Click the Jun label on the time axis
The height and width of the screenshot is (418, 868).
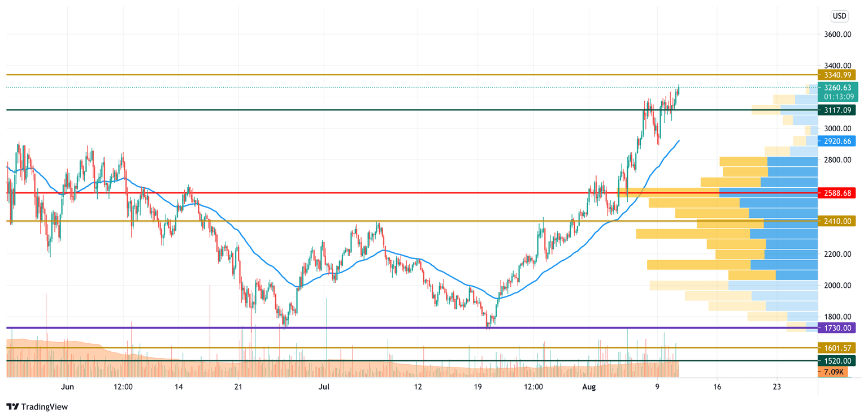point(68,387)
